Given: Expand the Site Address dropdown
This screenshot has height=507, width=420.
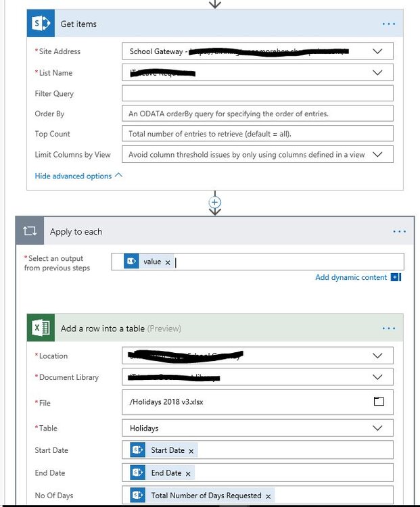Looking at the screenshot, I should 377,51.
